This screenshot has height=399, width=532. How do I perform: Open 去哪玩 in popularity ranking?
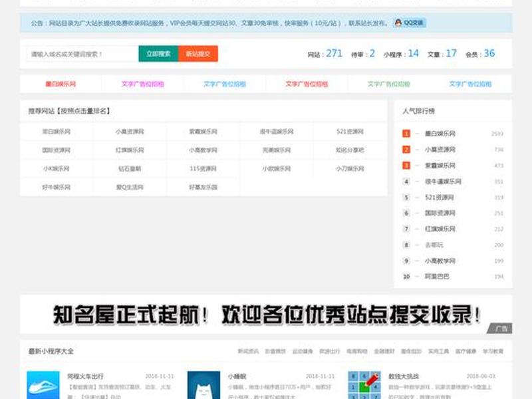pyautogui.click(x=434, y=245)
